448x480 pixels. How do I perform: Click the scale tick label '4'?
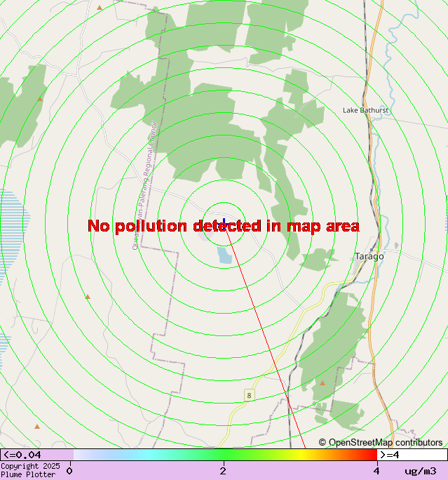[x=376, y=471]
